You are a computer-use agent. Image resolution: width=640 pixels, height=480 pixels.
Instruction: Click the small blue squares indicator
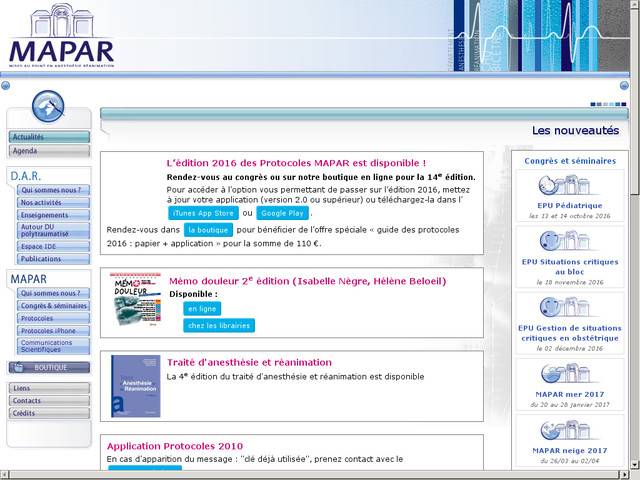point(608,104)
